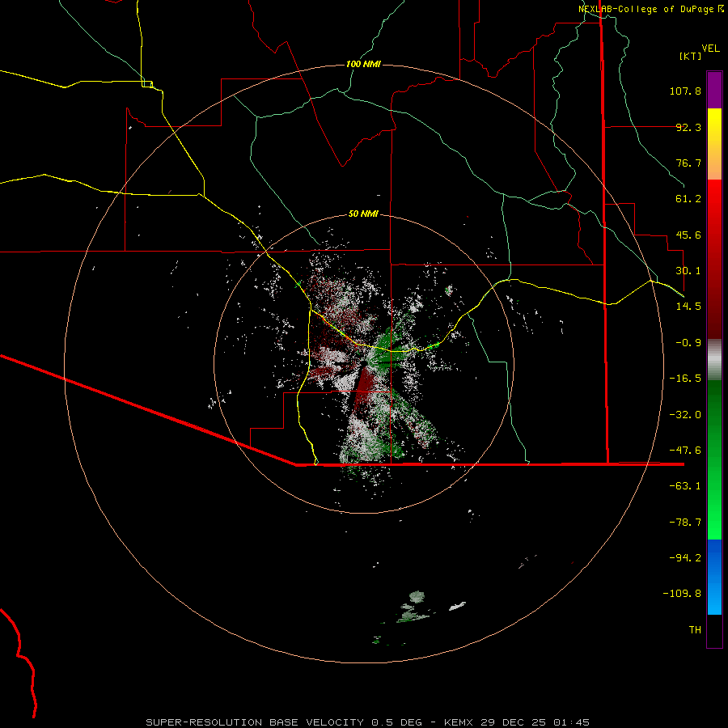Click the -109.8 velocity scale value
Screen dimensions: 728x728
[x=682, y=594]
